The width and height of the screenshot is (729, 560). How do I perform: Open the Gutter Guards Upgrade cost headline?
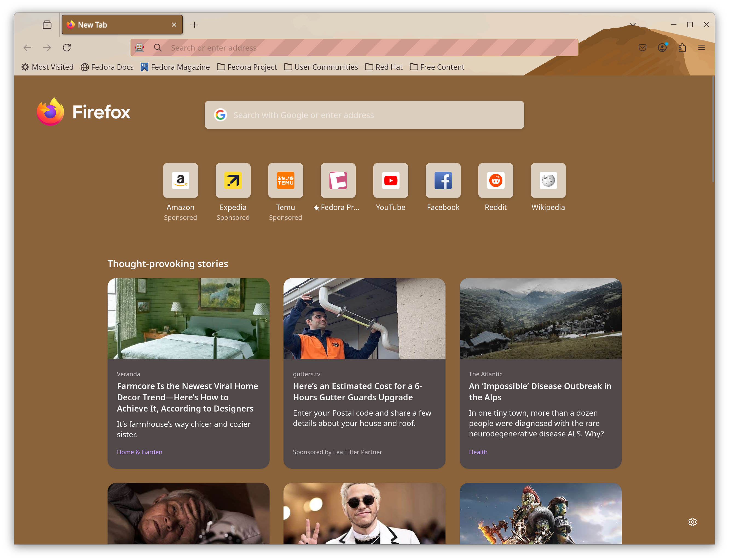click(x=358, y=392)
